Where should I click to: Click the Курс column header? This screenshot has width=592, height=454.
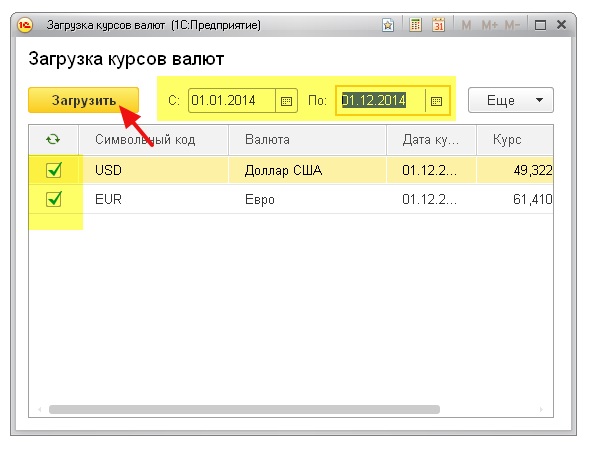pyautogui.click(x=515, y=140)
